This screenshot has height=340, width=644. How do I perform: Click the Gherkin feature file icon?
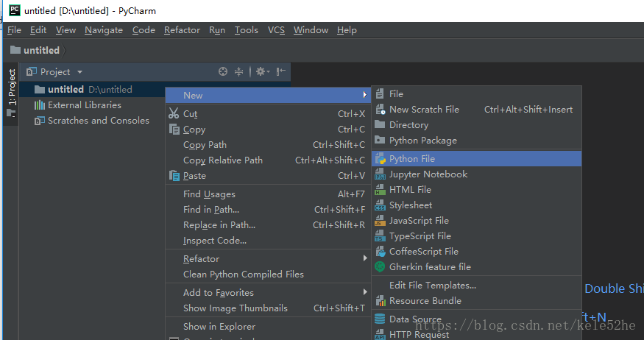point(381,267)
